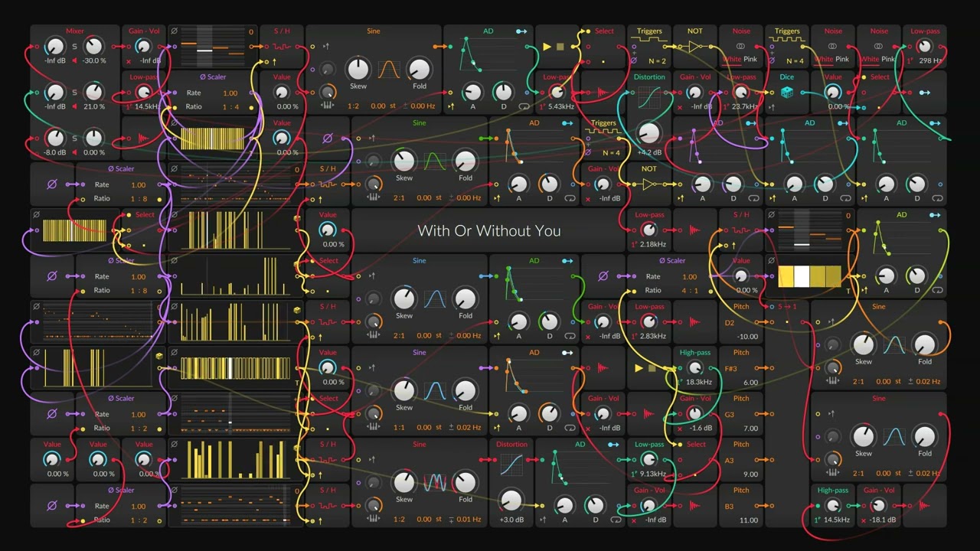This screenshot has width=980, height=551.
Task: Click the Dice module cube icon
Action: [x=787, y=93]
